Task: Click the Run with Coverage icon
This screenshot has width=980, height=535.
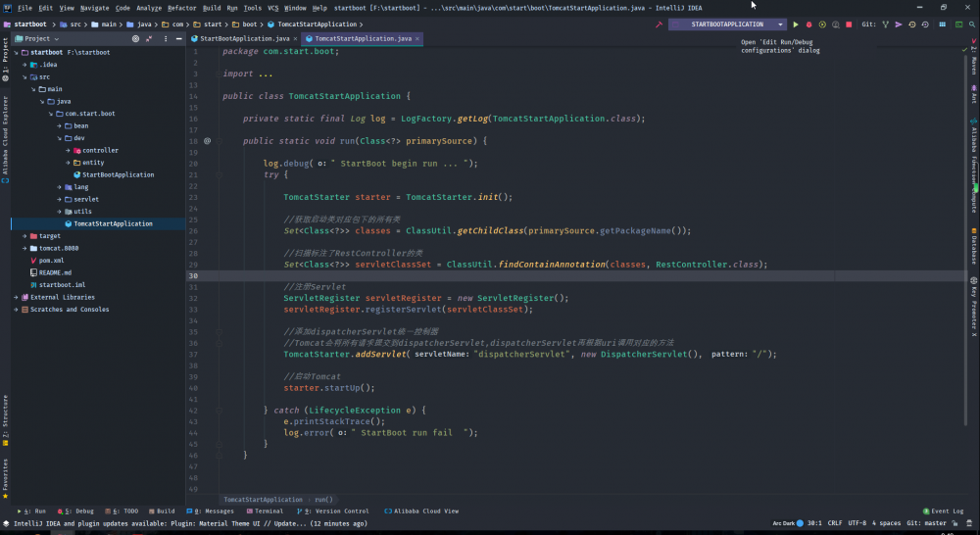Action: click(822, 24)
